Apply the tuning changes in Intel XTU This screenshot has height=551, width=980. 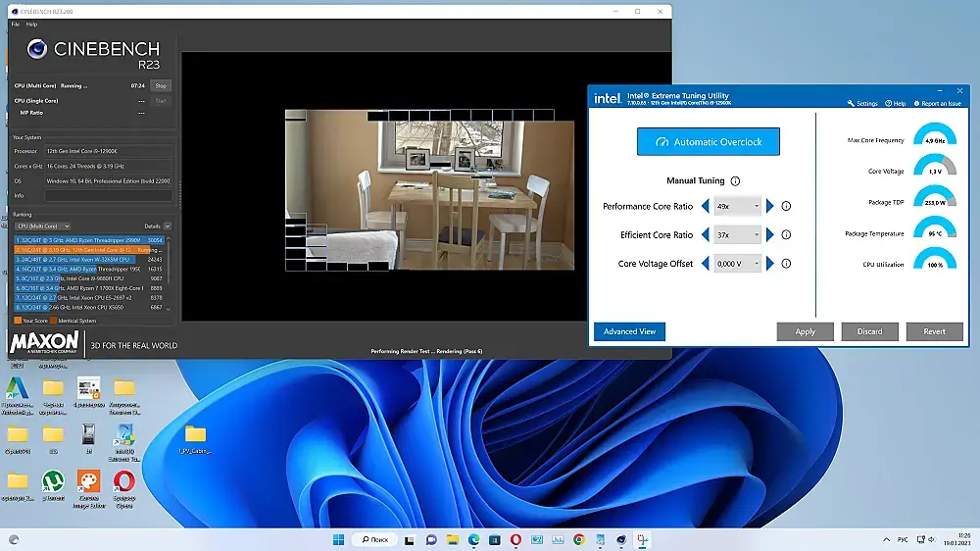805,331
